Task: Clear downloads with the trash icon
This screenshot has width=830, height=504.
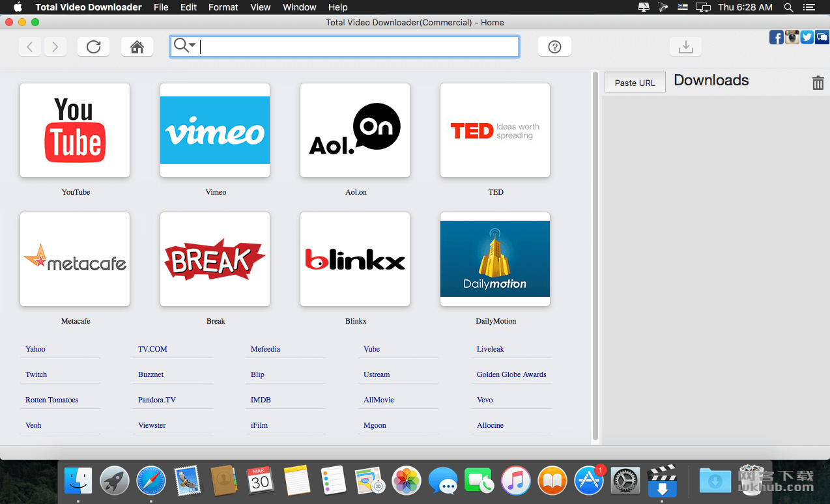Action: click(818, 82)
